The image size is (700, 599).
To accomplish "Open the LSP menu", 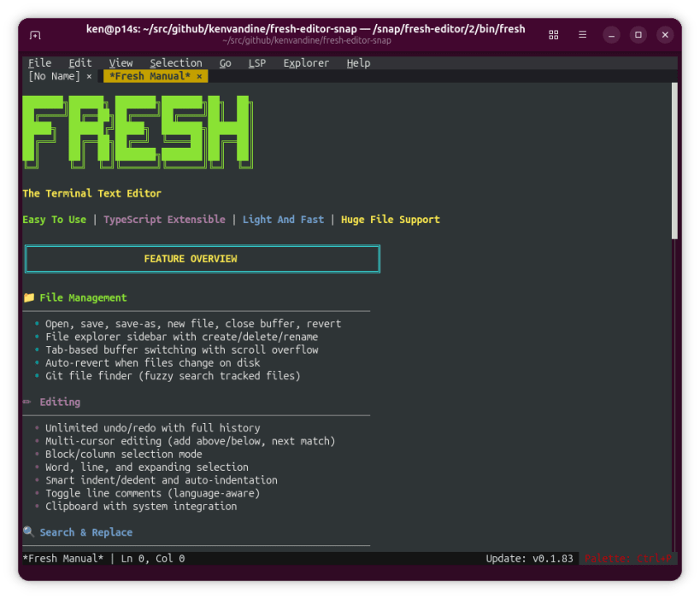I will click(x=257, y=63).
